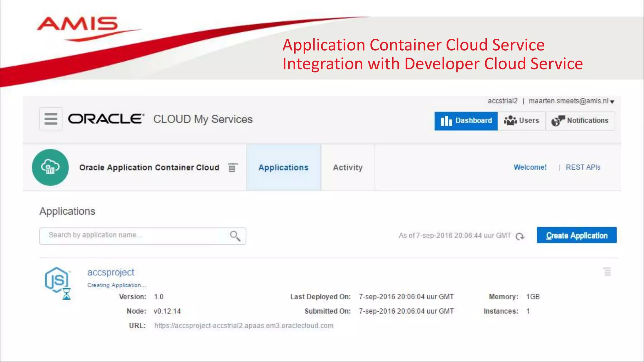Focus the Search by application name field
Screen dimensions: 644x362
click(x=143, y=236)
